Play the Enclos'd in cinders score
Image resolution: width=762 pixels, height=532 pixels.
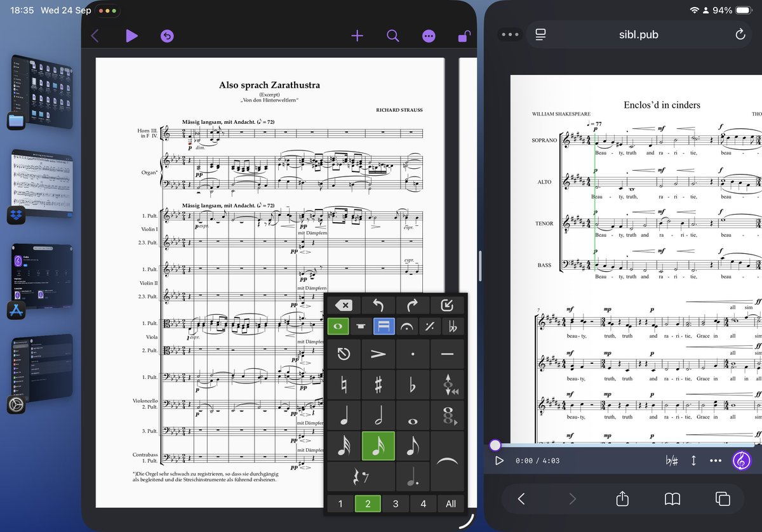[x=499, y=460]
